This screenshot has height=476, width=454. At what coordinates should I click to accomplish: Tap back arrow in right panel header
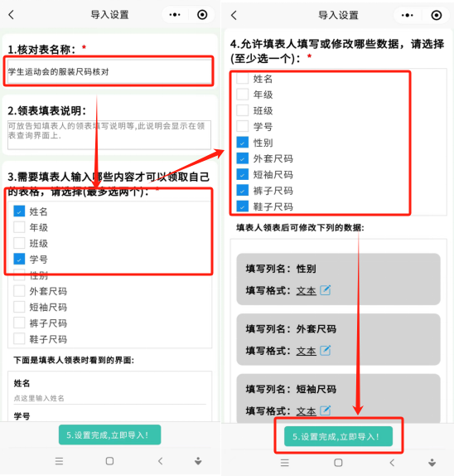[234, 15]
